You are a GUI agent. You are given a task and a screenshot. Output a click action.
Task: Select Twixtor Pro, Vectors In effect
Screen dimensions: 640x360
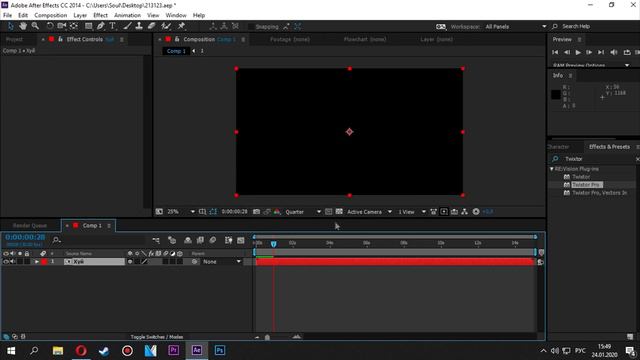tap(600, 193)
